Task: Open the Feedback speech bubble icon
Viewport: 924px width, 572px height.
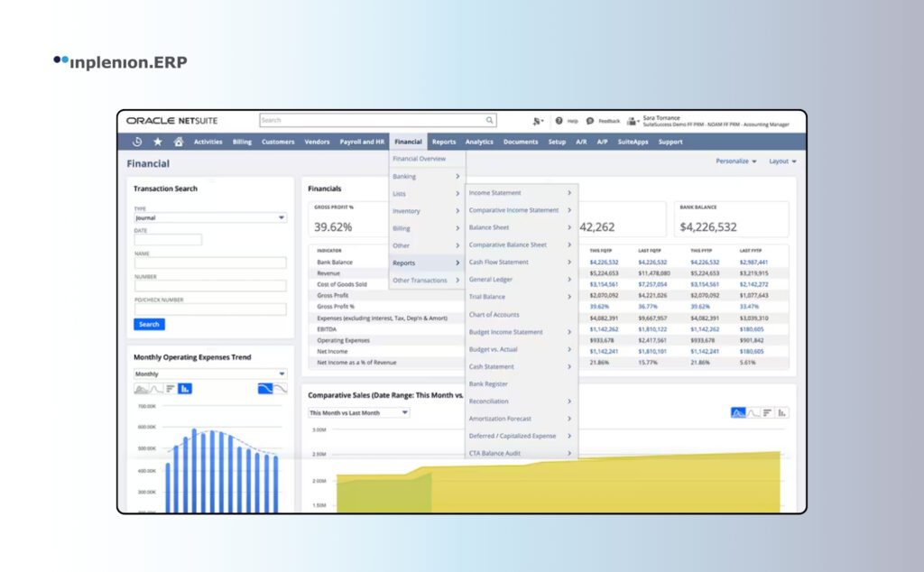Action: click(x=590, y=121)
